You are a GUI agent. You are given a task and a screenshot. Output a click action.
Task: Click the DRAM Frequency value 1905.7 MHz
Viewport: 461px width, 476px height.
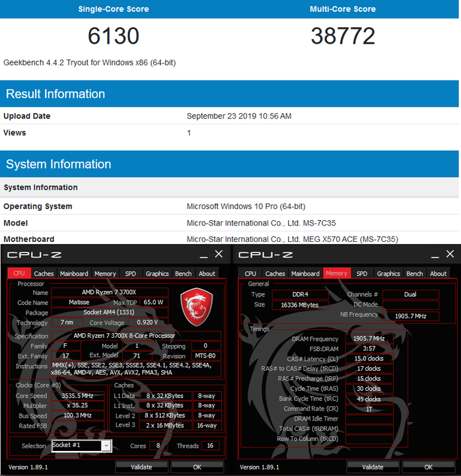(369, 338)
